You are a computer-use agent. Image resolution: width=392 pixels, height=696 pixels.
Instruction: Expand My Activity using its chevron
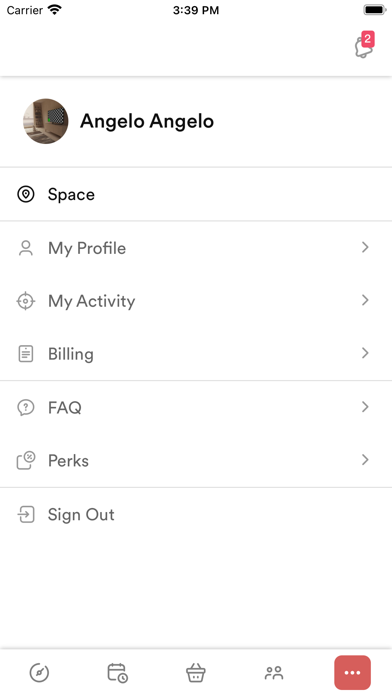coord(365,301)
